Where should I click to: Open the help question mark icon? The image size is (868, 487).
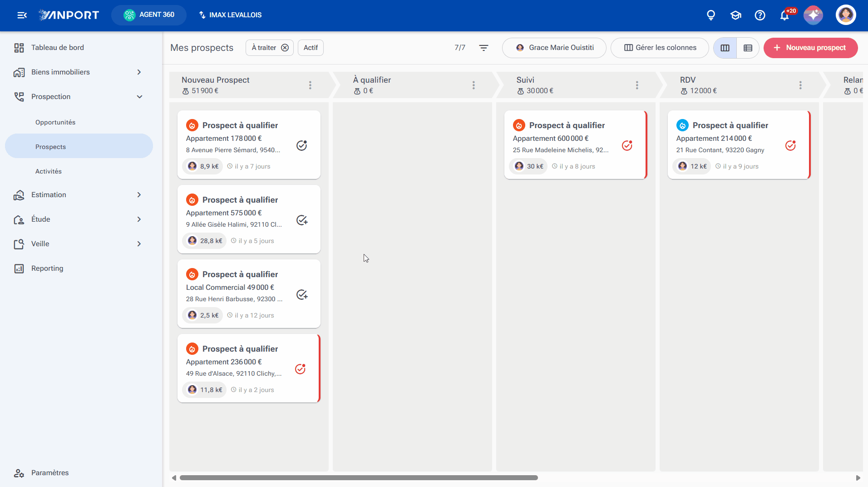click(x=760, y=15)
